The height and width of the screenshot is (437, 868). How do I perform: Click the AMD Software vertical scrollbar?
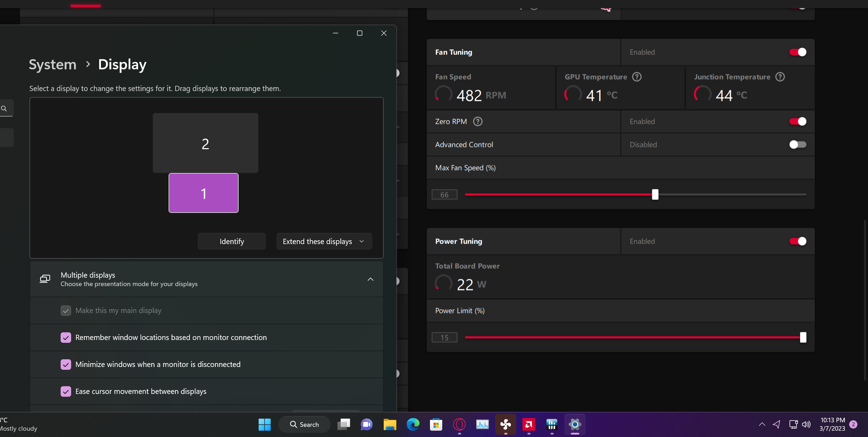coord(864,300)
